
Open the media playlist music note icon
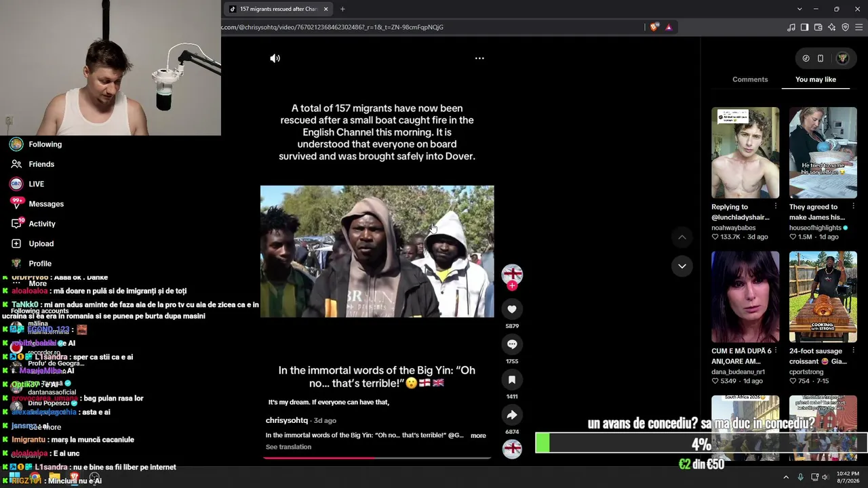pos(791,27)
